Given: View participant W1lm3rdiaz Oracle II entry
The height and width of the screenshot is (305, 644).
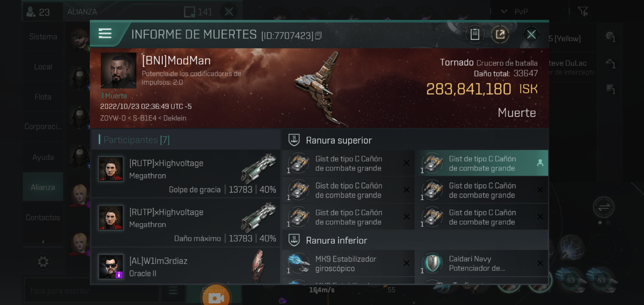Looking at the screenshot, I should pos(186,266).
